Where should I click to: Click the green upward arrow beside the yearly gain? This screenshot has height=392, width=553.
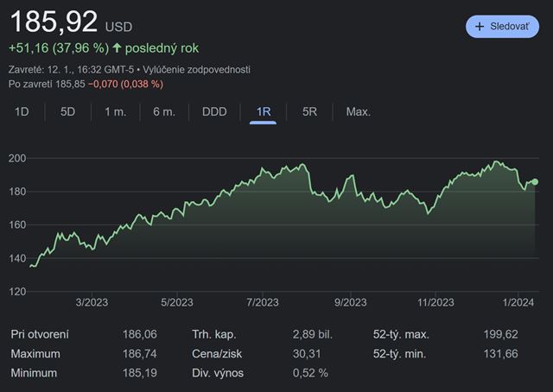117,48
